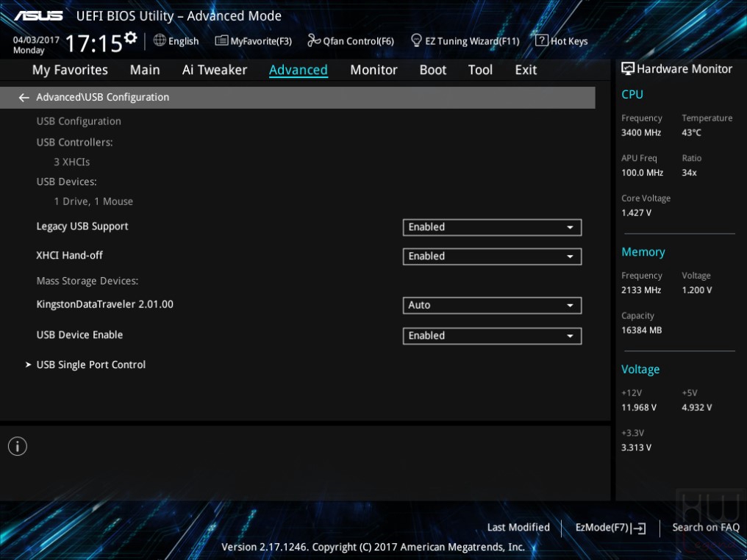Screen dimensions: 747x560
Task: Click the CPU temperature 43°C value
Action: pyautogui.click(x=691, y=133)
